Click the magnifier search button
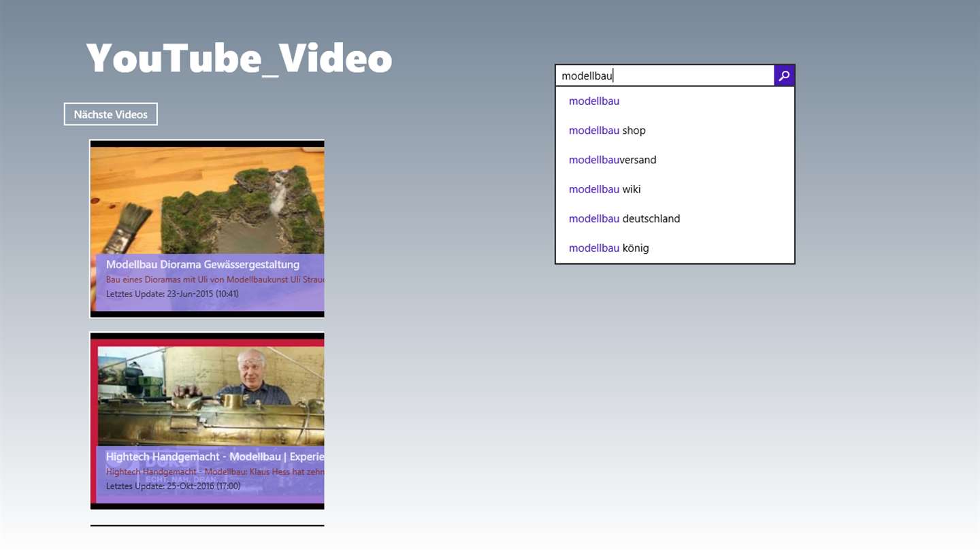Viewport: 980px width, 551px height. point(784,76)
